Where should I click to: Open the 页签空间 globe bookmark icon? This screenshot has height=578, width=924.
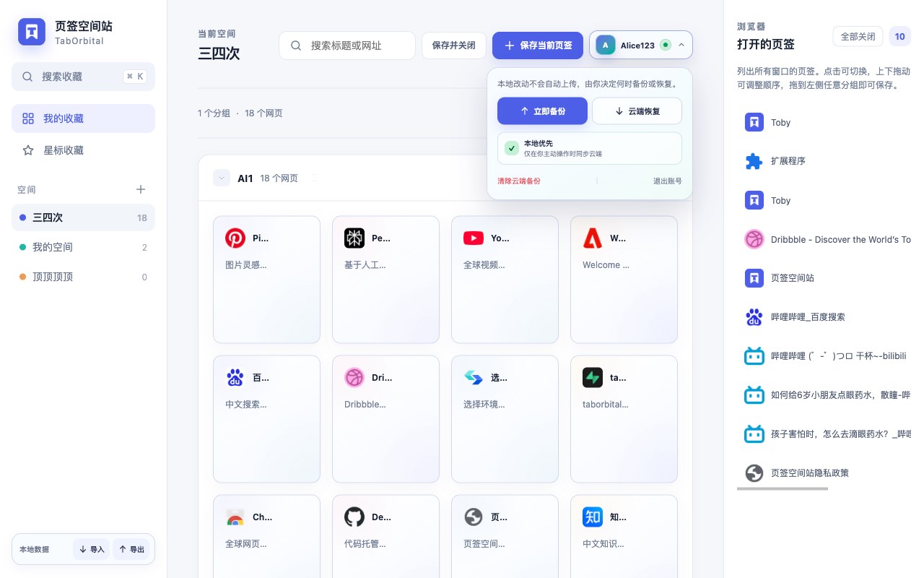(x=474, y=517)
